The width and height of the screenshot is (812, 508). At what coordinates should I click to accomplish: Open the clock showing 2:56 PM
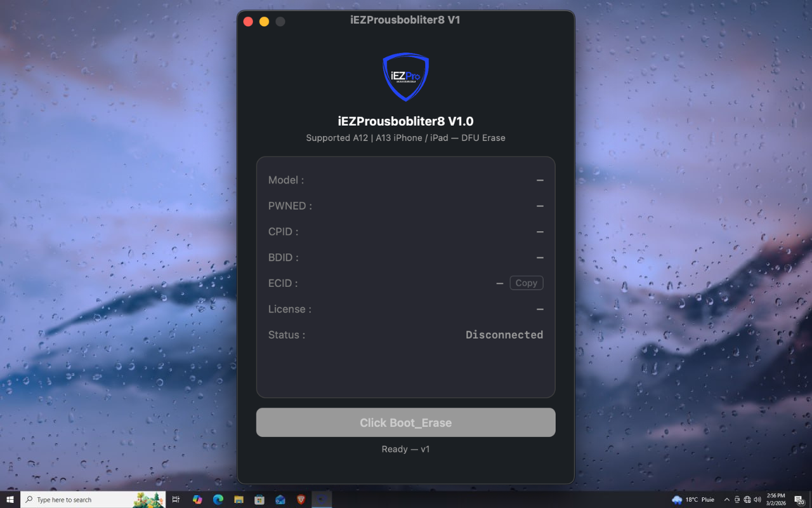coord(776,500)
